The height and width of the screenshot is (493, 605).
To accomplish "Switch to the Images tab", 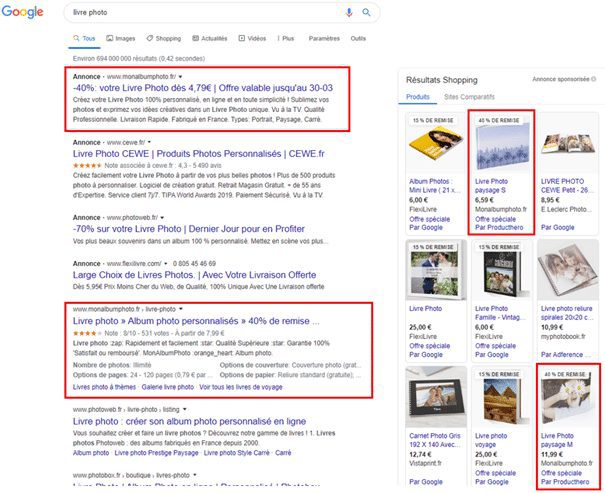I will (x=121, y=39).
